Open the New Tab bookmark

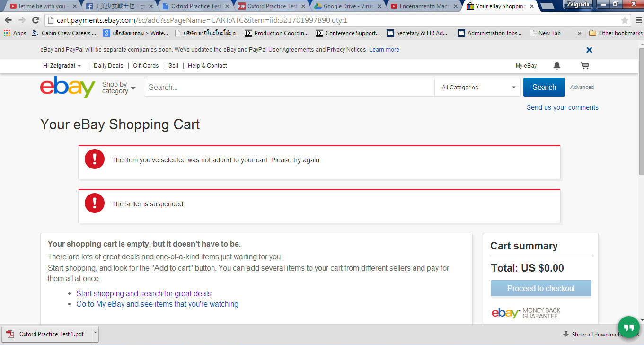pos(545,33)
